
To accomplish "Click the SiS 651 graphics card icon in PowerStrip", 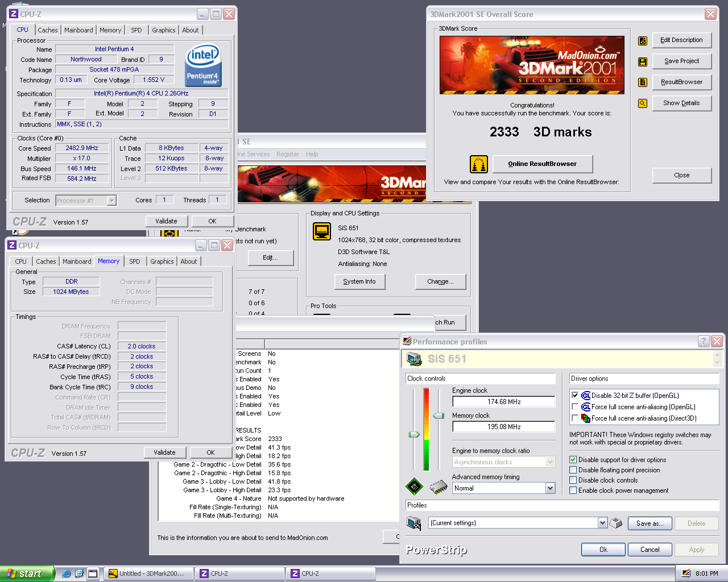I will tap(415, 359).
